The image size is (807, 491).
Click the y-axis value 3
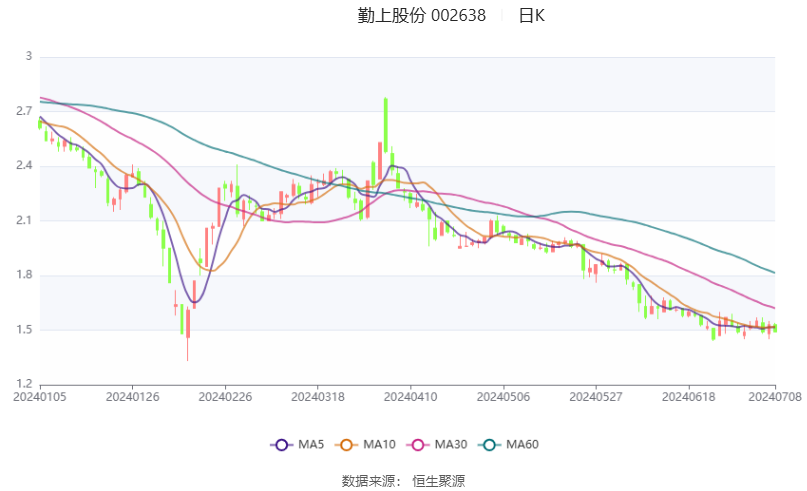tap(29, 56)
